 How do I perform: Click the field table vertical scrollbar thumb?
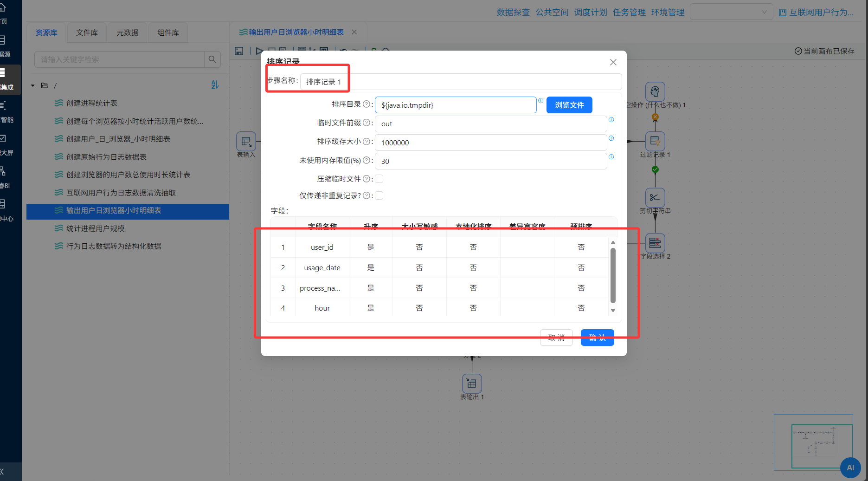click(613, 275)
